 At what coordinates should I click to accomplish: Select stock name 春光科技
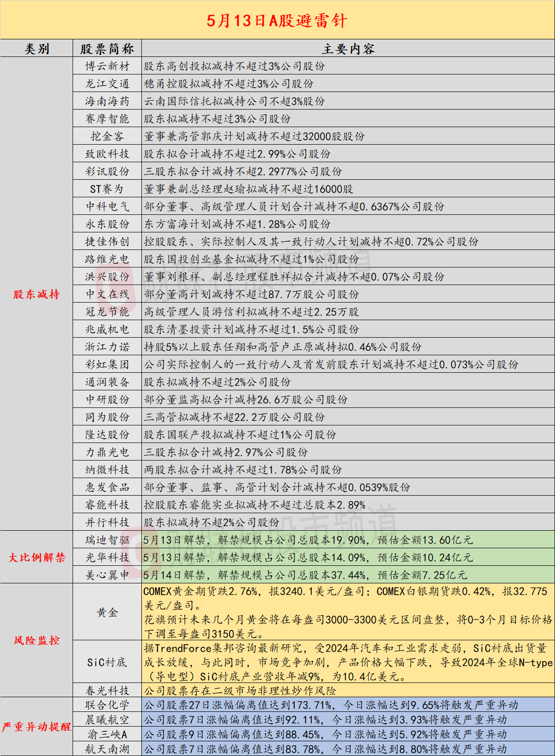pyautogui.click(x=107, y=691)
